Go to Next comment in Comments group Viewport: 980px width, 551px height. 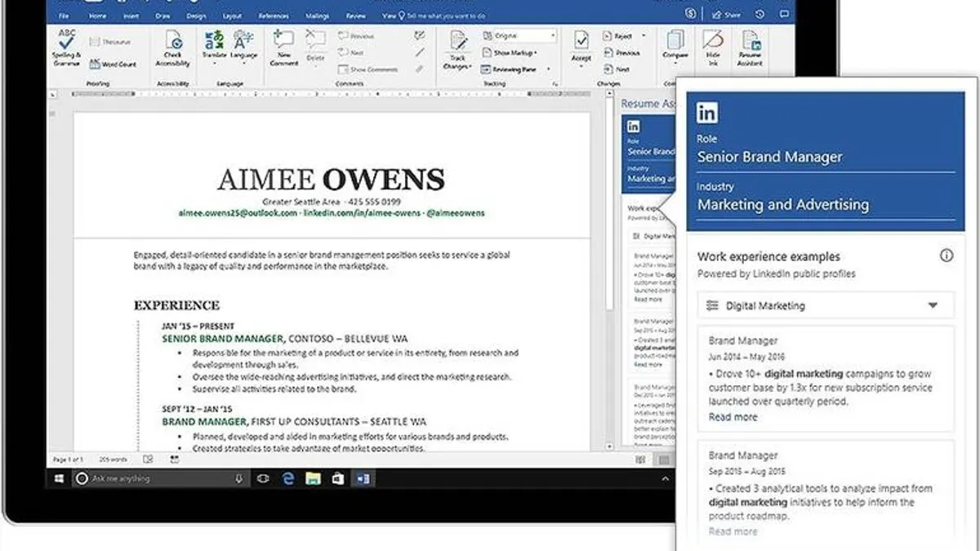click(352, 51)
